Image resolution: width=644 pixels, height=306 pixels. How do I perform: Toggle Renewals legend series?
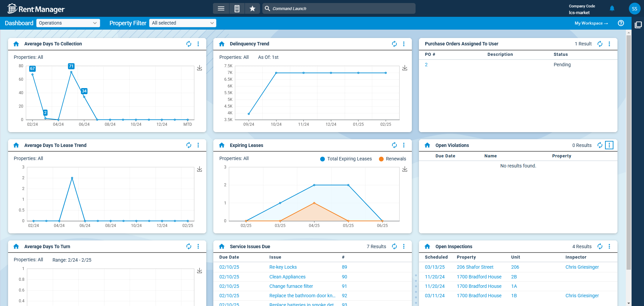point(392,159)
